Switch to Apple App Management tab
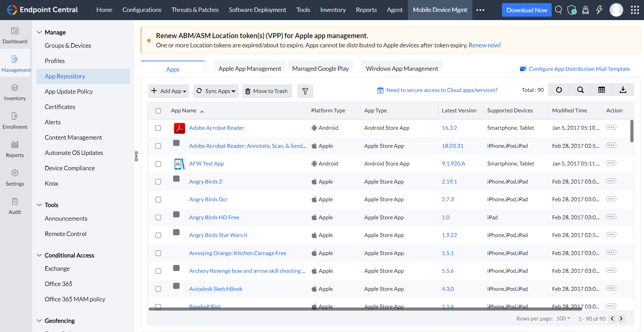 [250, 69]
